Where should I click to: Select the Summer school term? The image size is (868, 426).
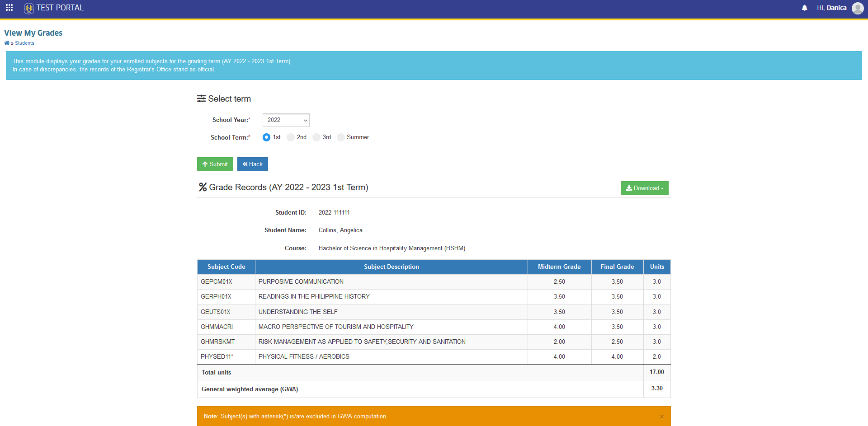click(341, 137)
